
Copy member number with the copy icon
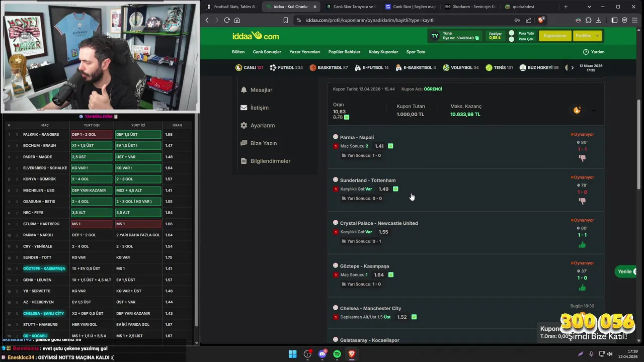(x=477, y=38)
